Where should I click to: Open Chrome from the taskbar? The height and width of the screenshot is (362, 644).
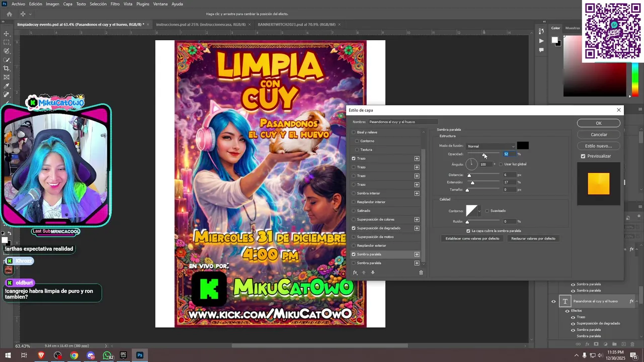[74, 355]
